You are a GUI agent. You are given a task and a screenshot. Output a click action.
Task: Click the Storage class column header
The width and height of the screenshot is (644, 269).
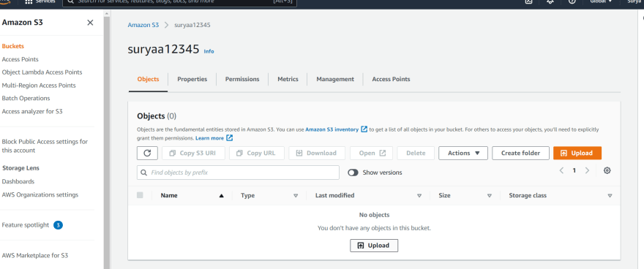point(528,196)
